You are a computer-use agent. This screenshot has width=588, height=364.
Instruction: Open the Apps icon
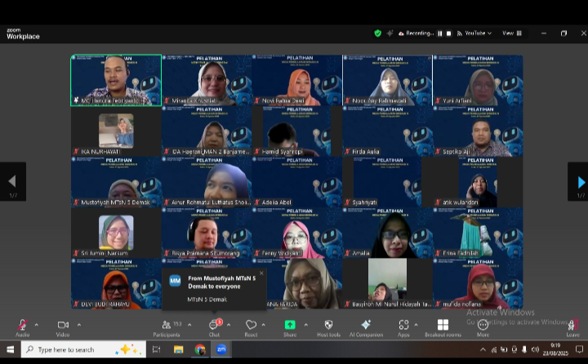pos(403,325)
